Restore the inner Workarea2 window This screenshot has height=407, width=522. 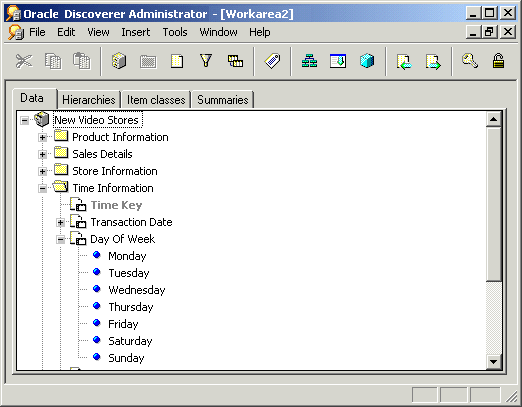(x=489, y=32)
